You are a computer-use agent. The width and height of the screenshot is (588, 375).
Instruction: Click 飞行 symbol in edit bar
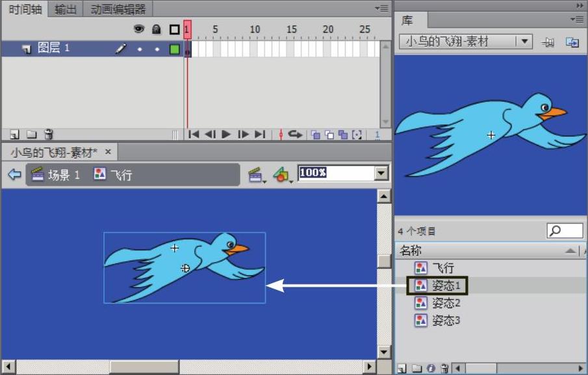[113, 175]
